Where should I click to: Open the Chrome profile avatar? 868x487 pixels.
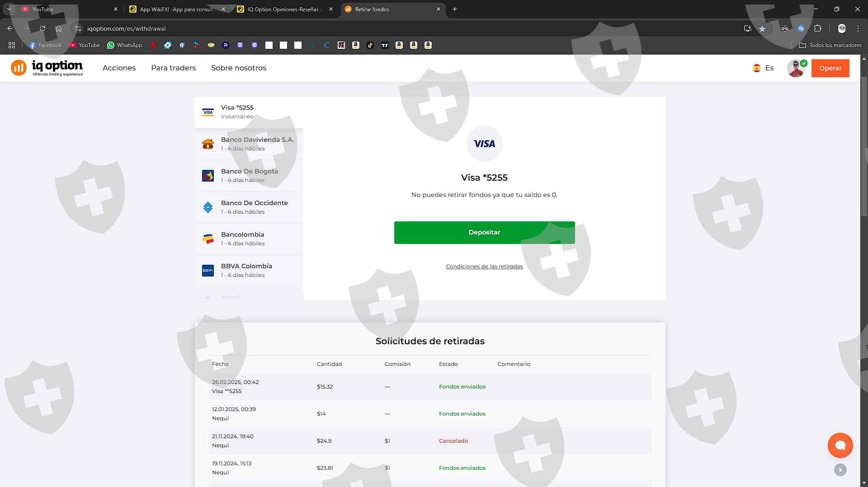tap(842, 28)
